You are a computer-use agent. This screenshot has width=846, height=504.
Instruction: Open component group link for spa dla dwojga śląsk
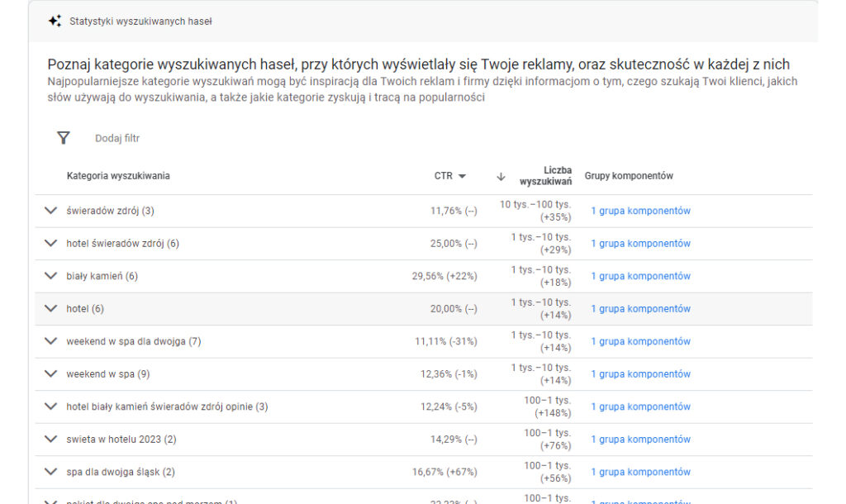click(x=640, y=472)
